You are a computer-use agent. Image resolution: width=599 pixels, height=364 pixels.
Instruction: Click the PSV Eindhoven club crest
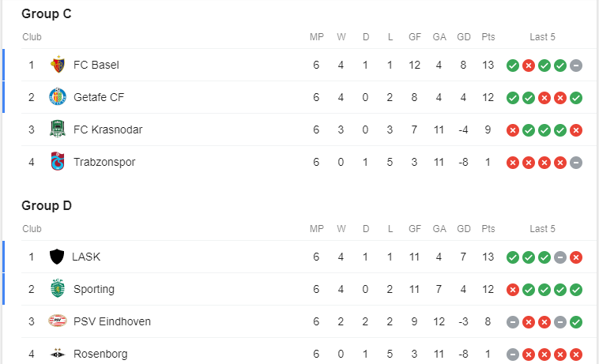[x=58, y=321]
